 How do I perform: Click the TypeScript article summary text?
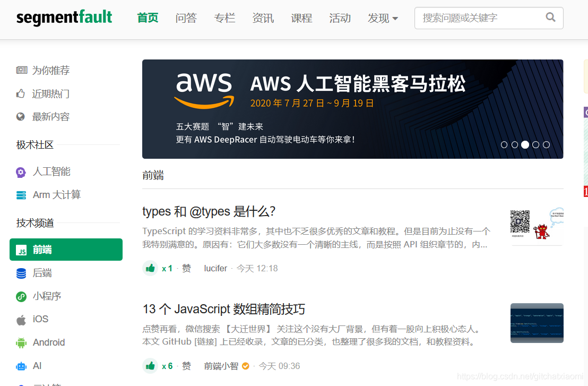tap(316, 238)
